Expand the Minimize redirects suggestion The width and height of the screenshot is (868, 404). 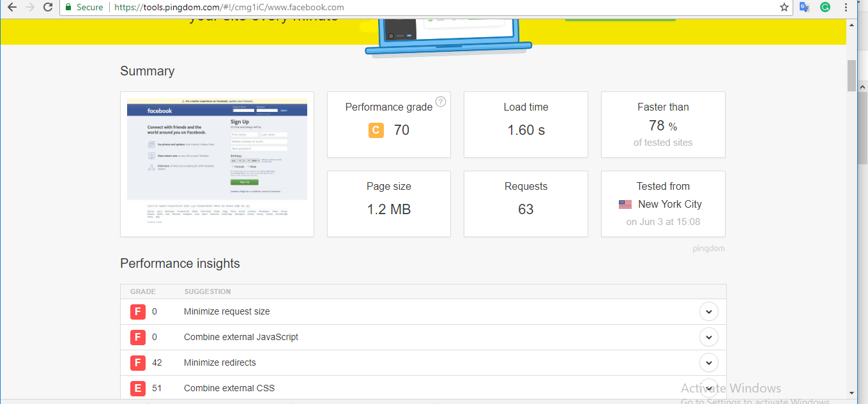point(709,363)
